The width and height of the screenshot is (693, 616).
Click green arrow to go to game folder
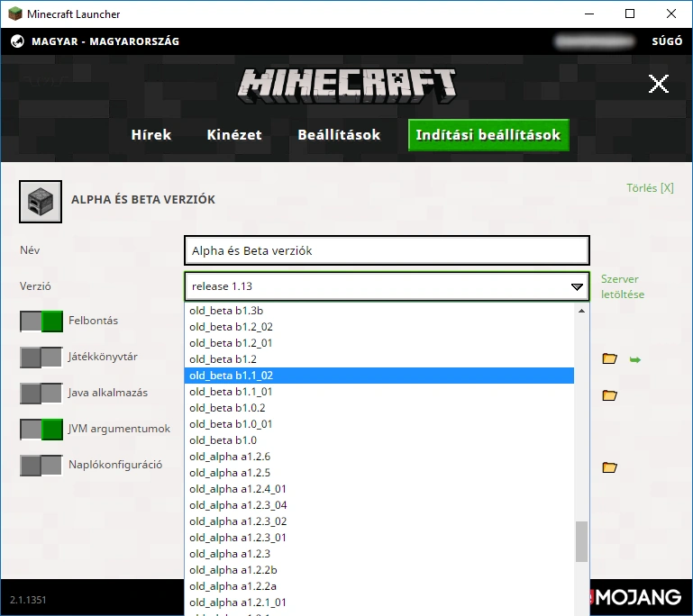click(634, 359)
